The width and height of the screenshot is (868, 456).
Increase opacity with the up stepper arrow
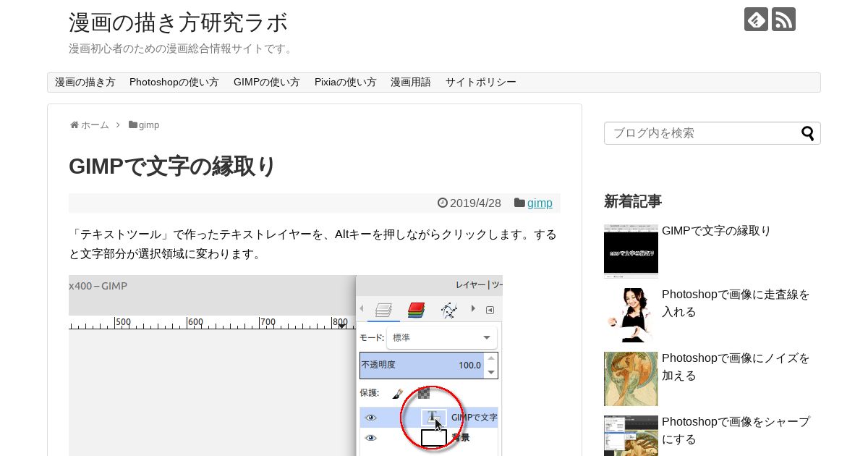(x=491, y=358)
